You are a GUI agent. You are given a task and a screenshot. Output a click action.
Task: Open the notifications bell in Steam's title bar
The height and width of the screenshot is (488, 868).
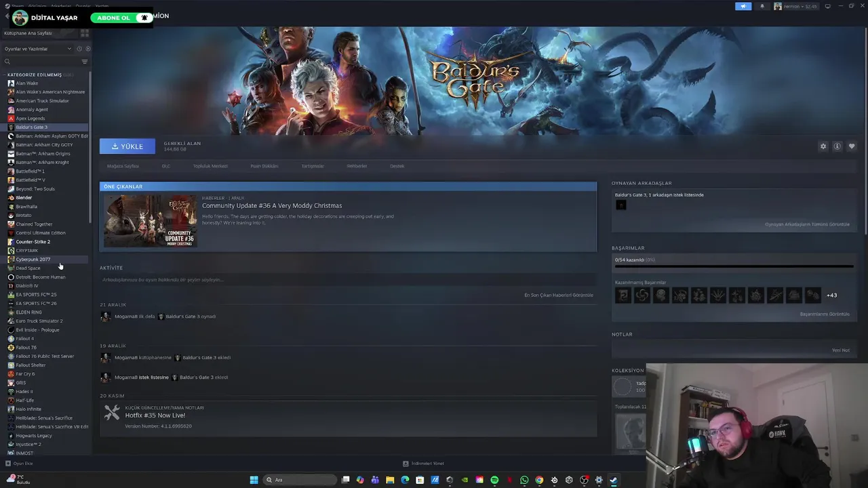pyautogui.click(x=762, y=6)
